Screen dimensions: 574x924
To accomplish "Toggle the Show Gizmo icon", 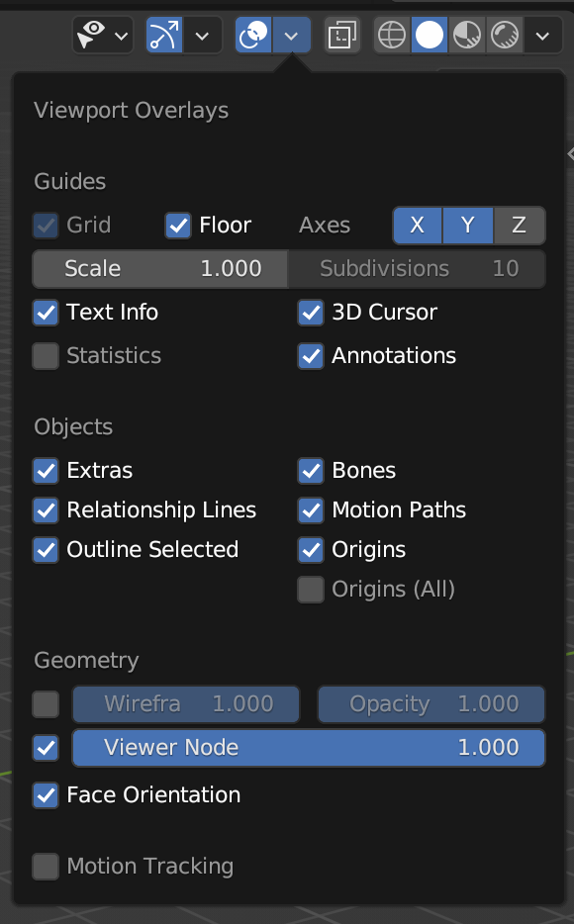I will (164, 36).
